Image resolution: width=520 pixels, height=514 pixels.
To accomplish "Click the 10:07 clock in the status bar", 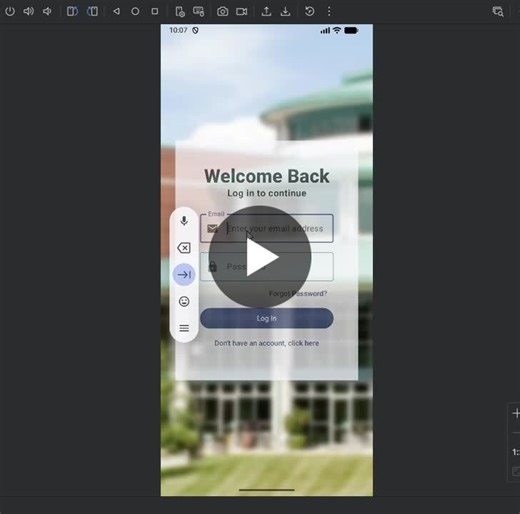I will (178, 30).
